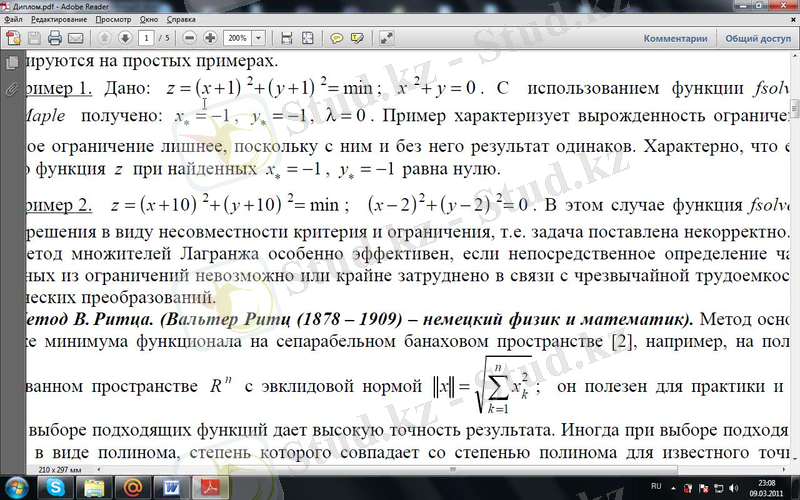The width and height of the screenshot is (800, 500).
Task: Click the page number field showing 1
Action: [146, 38]
